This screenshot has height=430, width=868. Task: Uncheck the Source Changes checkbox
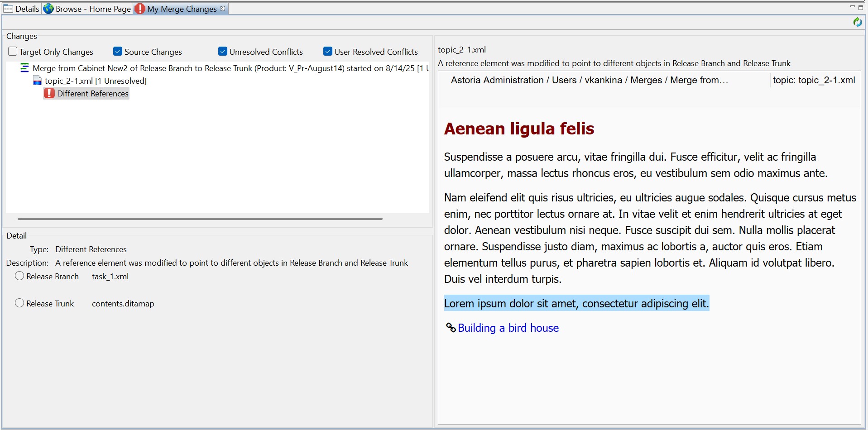click(118, 52)
